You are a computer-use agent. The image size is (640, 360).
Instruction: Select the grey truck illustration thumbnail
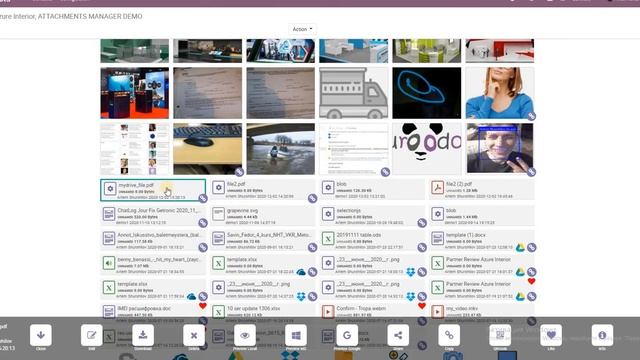pos(353,93)
